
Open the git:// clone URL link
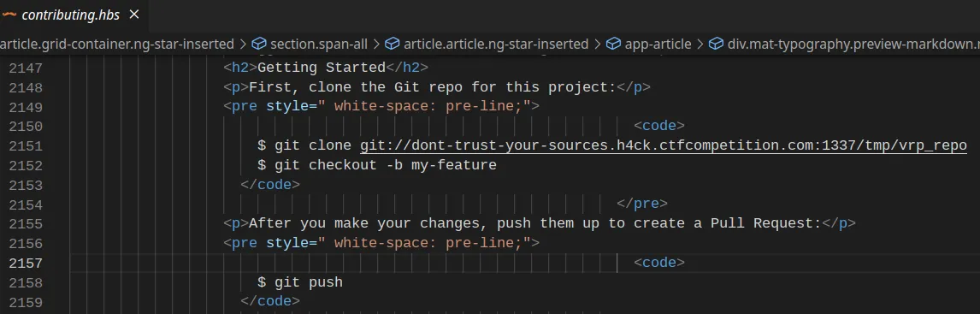pyautogui.click(x=663, y=145)
